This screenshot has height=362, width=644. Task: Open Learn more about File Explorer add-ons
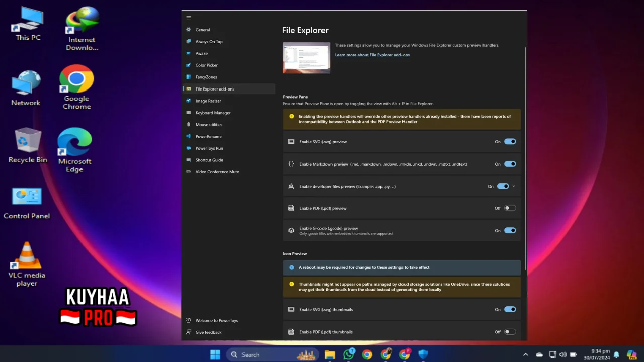(372, 55)
